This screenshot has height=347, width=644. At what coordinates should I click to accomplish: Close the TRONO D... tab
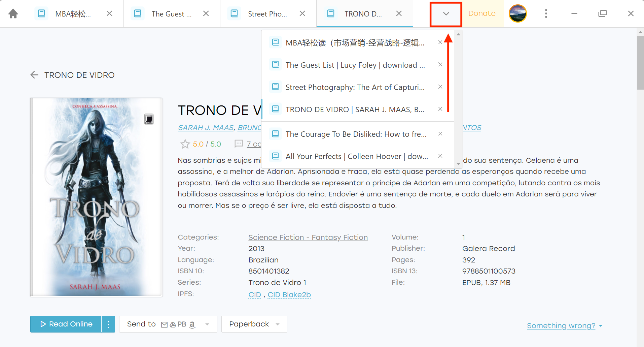(399, 13)
